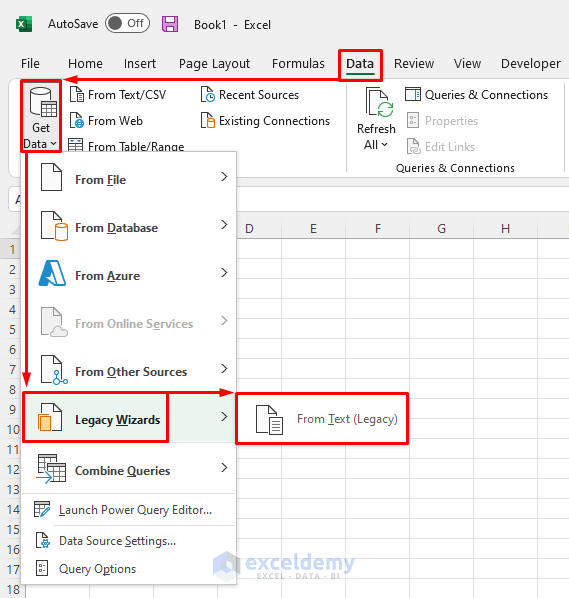The image size is (569, 598).
Task: Click the Refresh All icon
Action: (379, 102)
